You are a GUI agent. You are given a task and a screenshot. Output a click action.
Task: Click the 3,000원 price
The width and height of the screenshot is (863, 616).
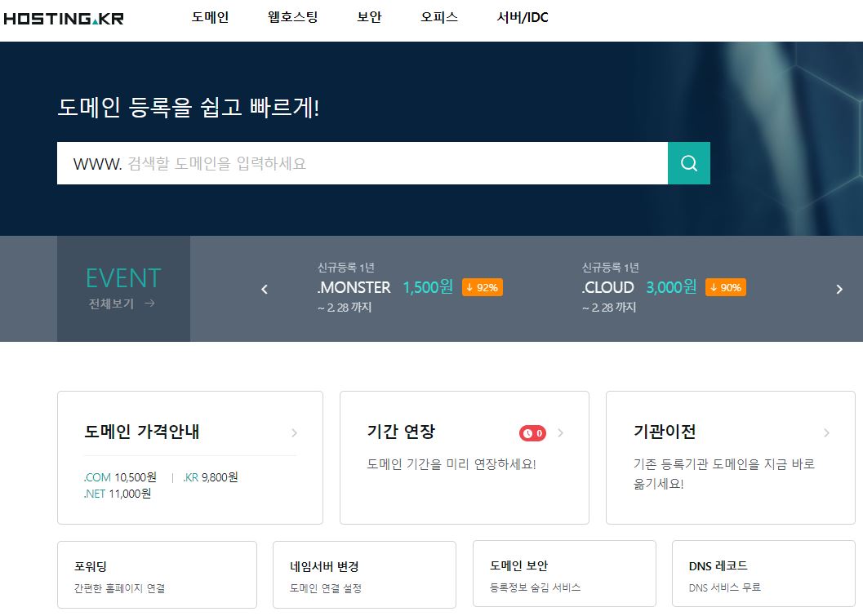point(671,287)
